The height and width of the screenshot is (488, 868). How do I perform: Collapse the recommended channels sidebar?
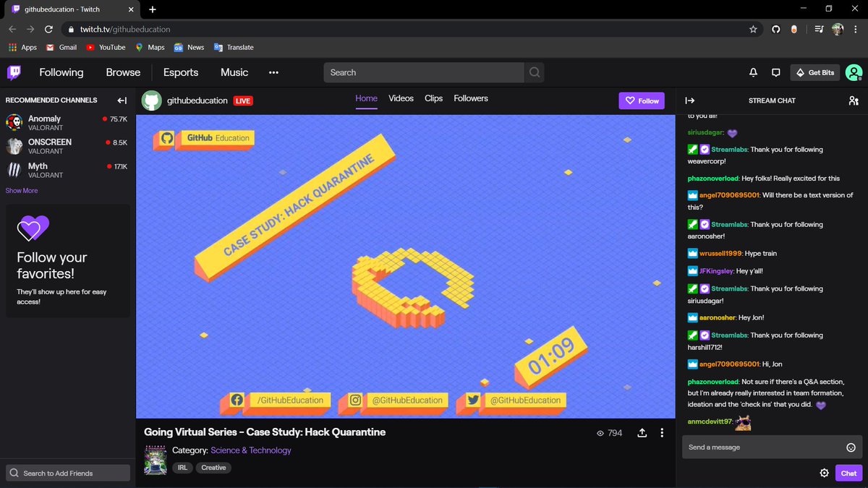click(122, 100)
